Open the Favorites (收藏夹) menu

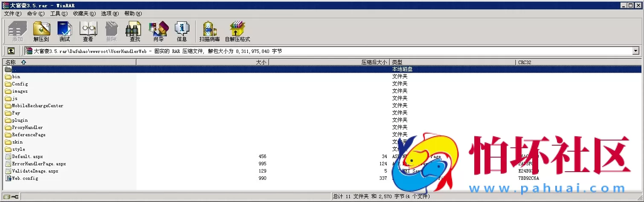[84, 14]
